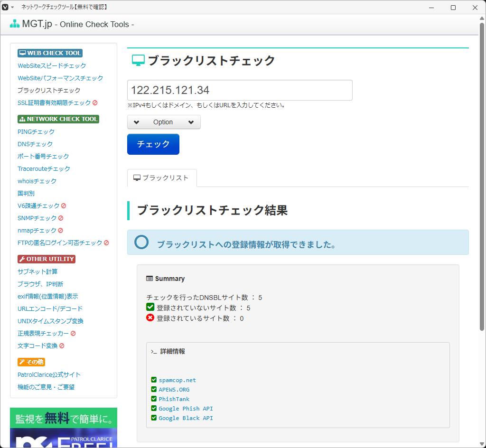The image size is (486, 448).
Task: Open the Tracerouteチェック link
Action: tap(44, 169)
